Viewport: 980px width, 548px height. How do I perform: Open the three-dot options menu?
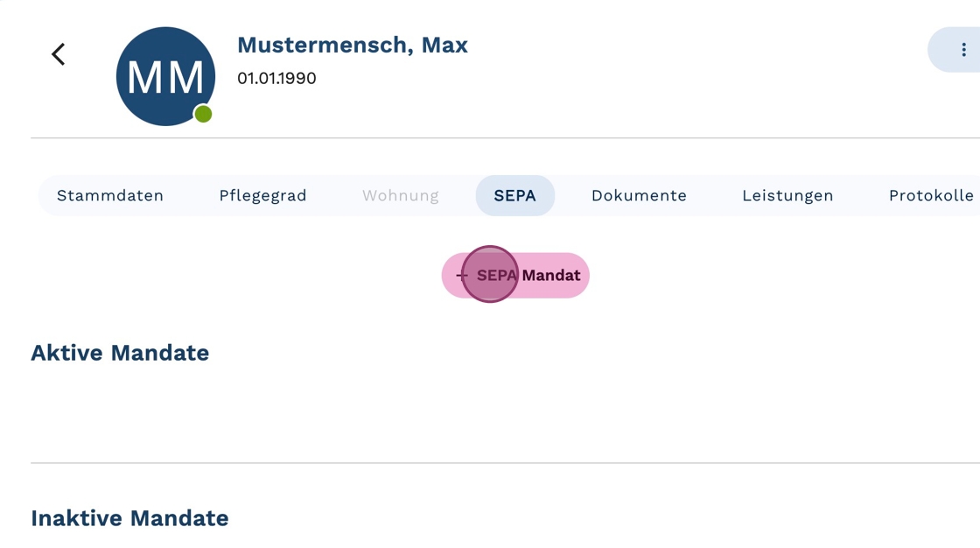click(x=962, y=50)
